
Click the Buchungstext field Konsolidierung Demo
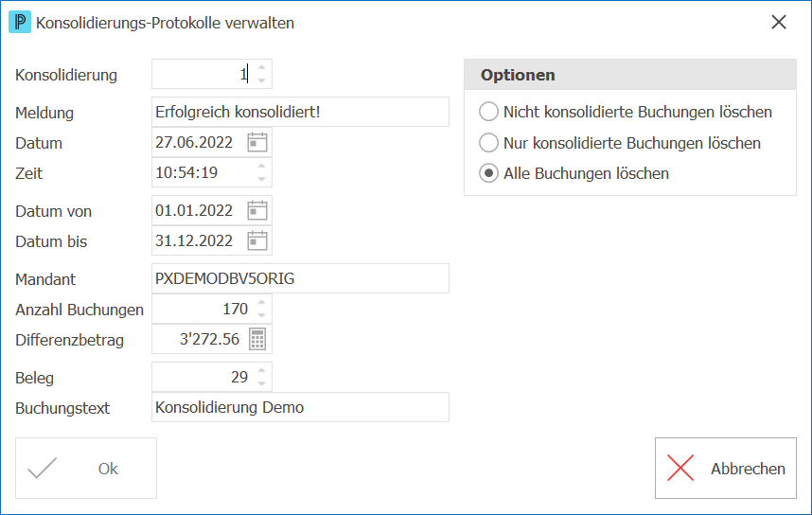click(300, 407)
